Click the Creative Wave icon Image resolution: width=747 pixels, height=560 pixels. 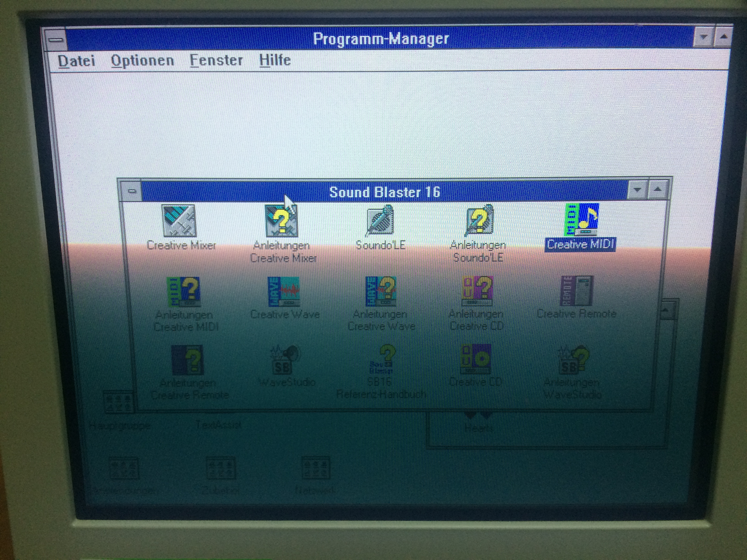284,292
